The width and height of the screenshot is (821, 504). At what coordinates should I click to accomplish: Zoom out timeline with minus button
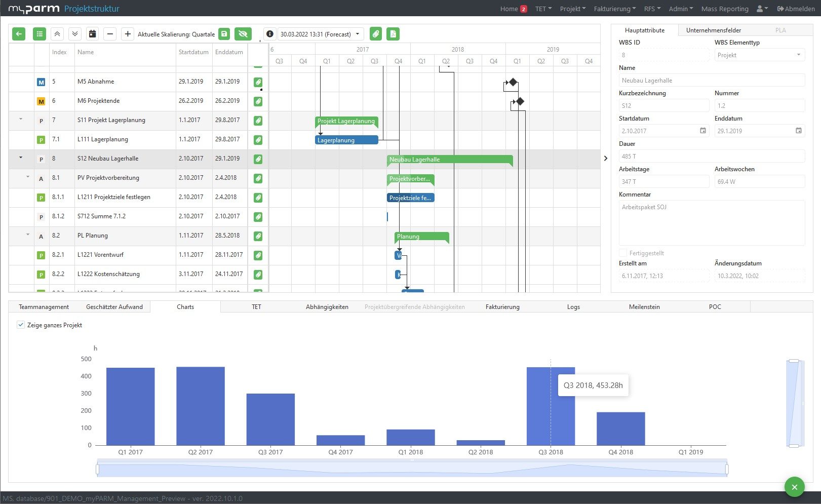110,34
